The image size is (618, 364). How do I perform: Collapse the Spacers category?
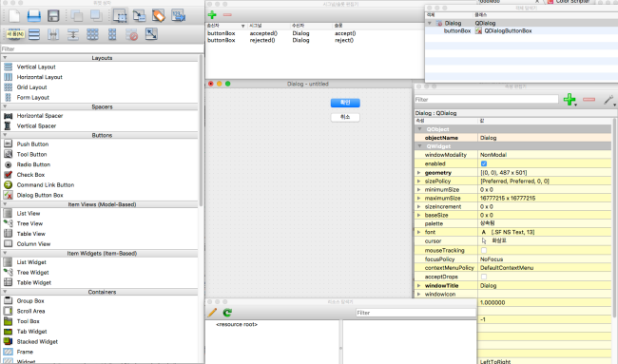[x=5, y=106]
